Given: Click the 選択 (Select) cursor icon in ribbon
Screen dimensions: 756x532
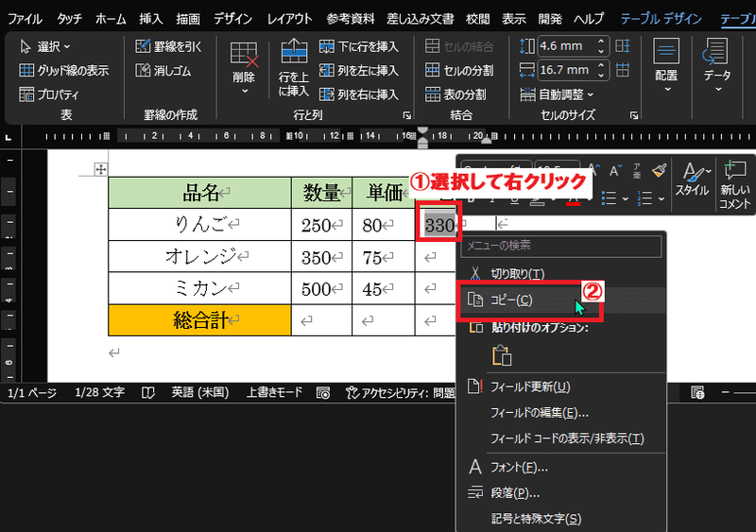Looking at the screenshot, I should [x=26, y=47].
